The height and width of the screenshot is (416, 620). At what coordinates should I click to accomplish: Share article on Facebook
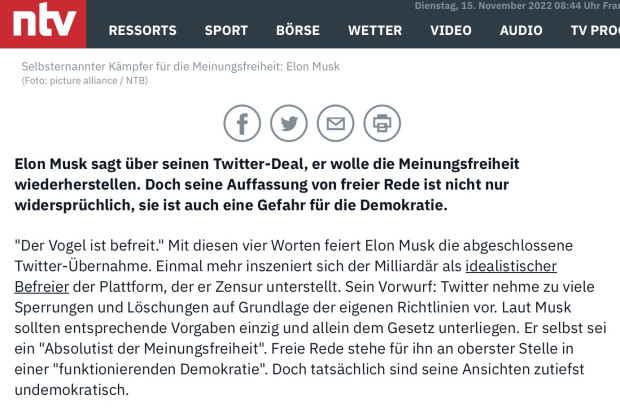tap(242, 123)
